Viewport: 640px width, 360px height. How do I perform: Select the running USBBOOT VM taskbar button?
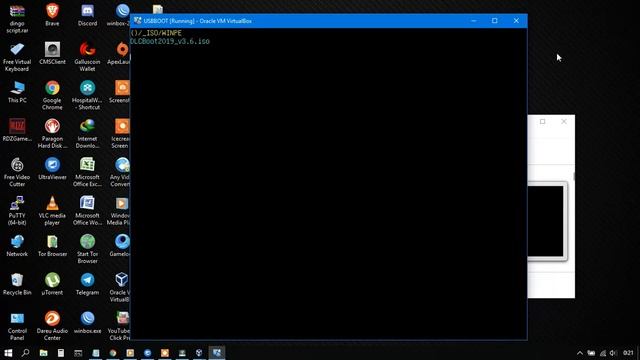tap(217, 353)
